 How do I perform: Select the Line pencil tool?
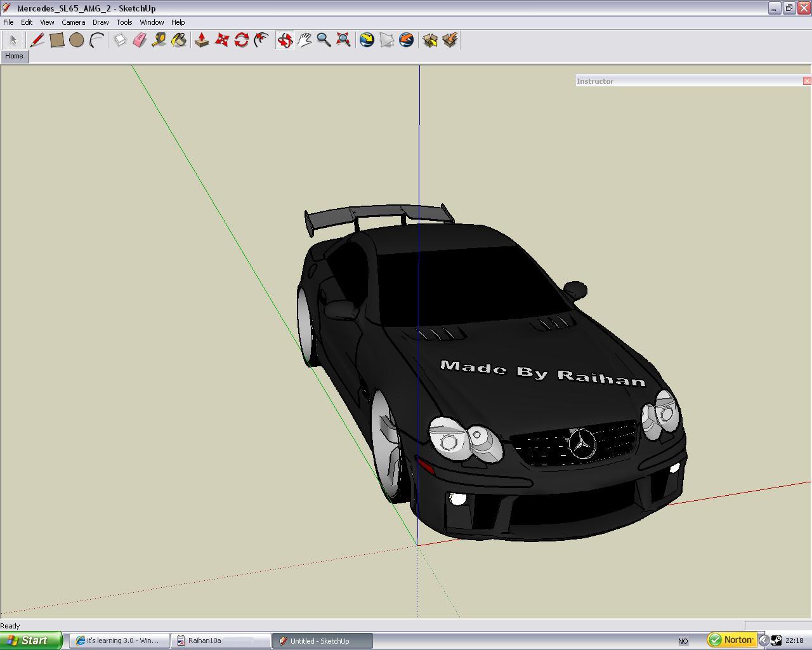pyautogui.click(x=37, y=40)
